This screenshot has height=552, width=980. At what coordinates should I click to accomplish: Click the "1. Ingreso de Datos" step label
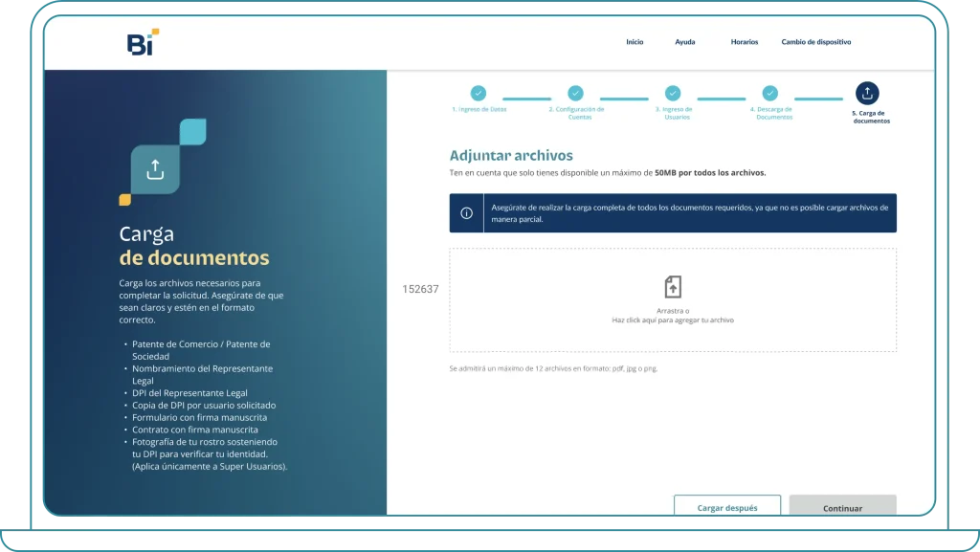point(479,109)
